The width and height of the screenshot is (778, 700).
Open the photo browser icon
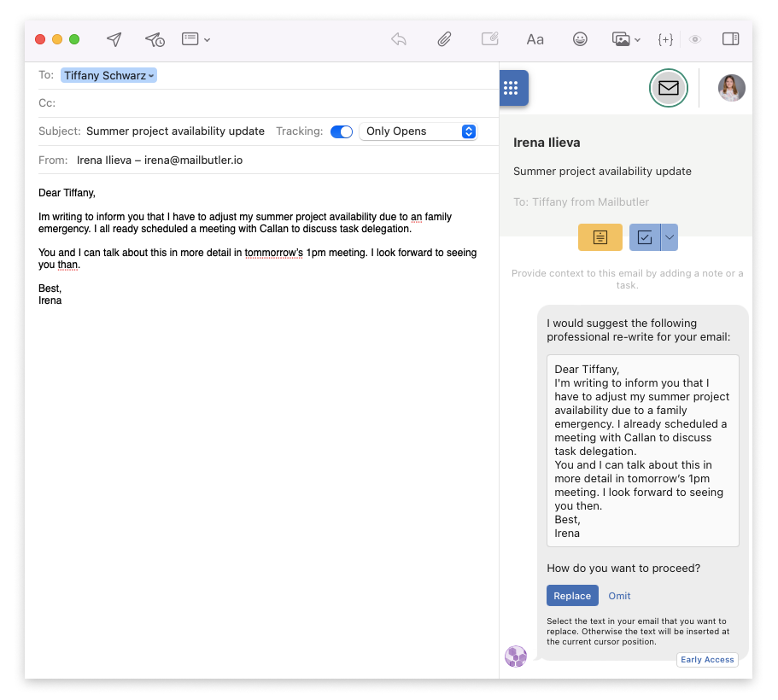(621, 39)
